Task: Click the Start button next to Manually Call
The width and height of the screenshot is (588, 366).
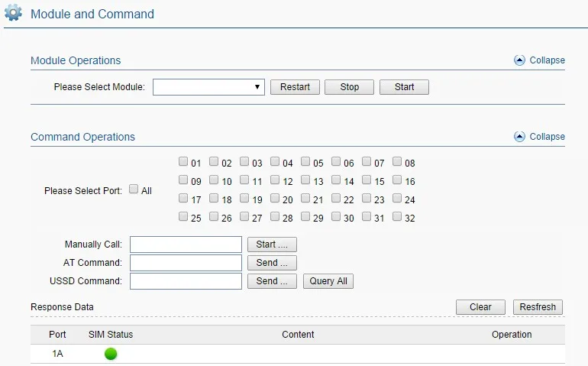Action: [x=271, y=245]
